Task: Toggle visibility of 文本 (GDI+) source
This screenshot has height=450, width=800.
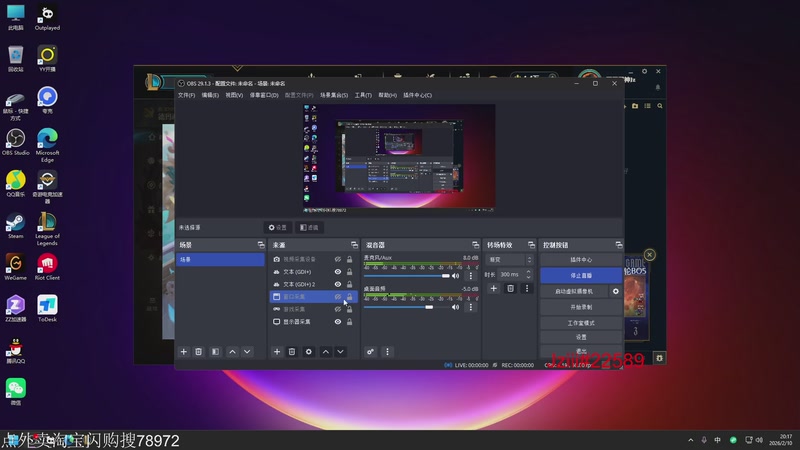Action: [338, 272]
